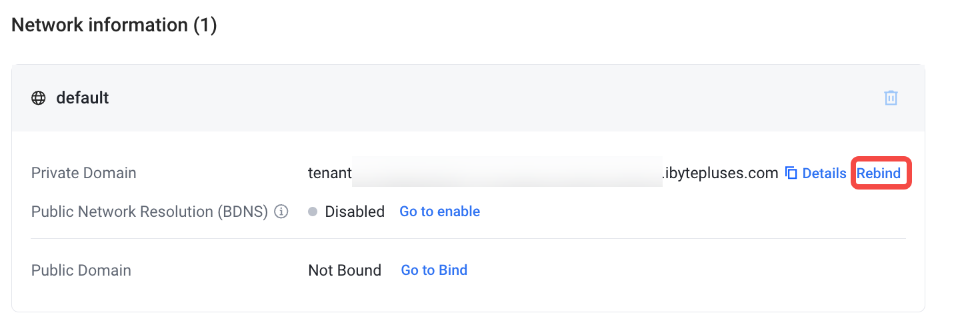Rebind the private domain
980x323 pixels.
[x=878, y=174]
